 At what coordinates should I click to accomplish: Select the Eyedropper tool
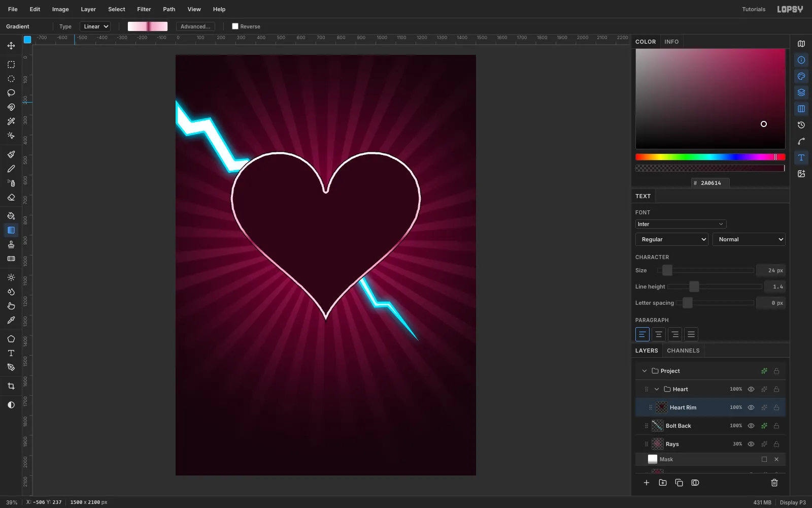click(11, 320)
